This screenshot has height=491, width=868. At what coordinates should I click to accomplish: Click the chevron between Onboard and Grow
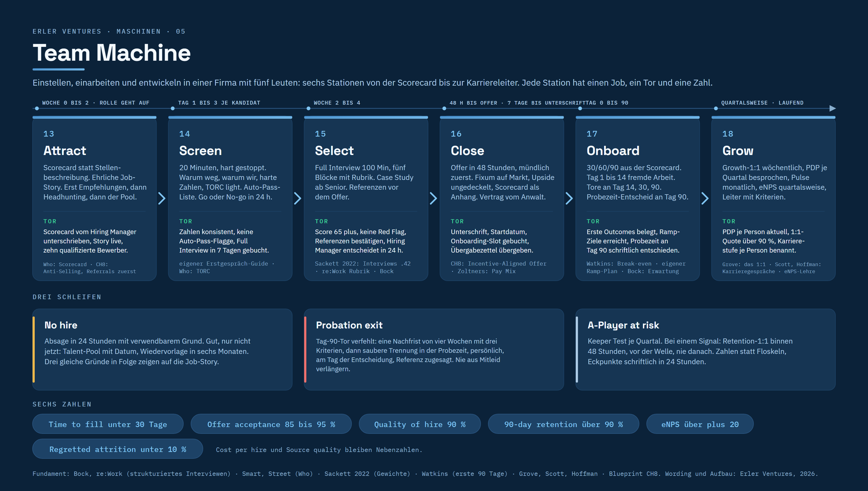click(x=705, y=198)
